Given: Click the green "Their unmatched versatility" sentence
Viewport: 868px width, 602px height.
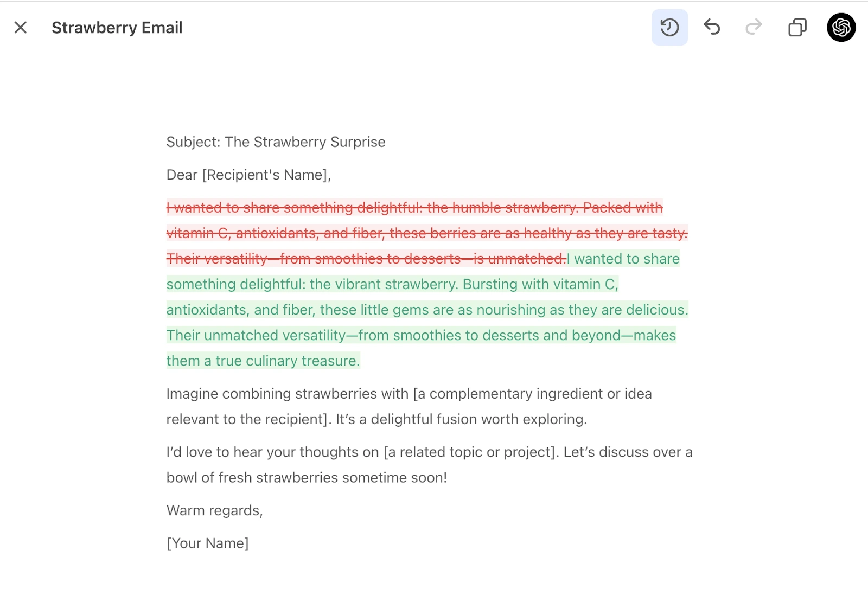Looking at the screenshot, I should click(x=256, y=336).
